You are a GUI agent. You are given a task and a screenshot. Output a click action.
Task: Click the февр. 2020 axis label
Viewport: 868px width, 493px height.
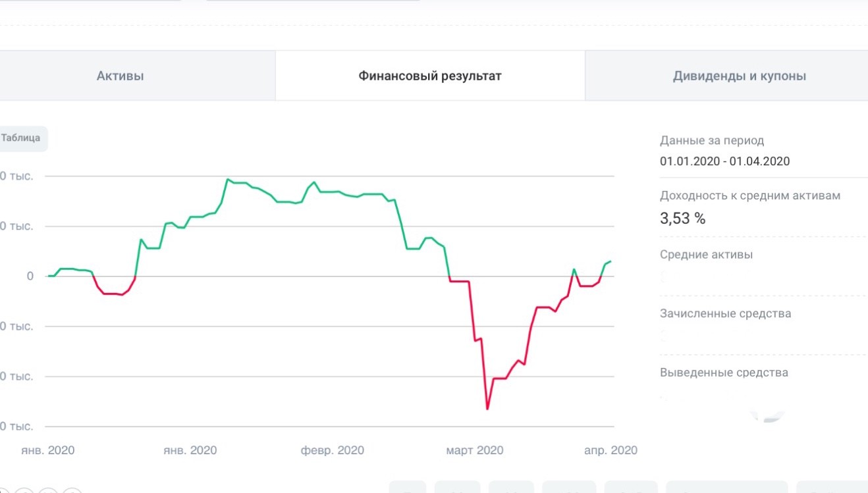point(332,451)
